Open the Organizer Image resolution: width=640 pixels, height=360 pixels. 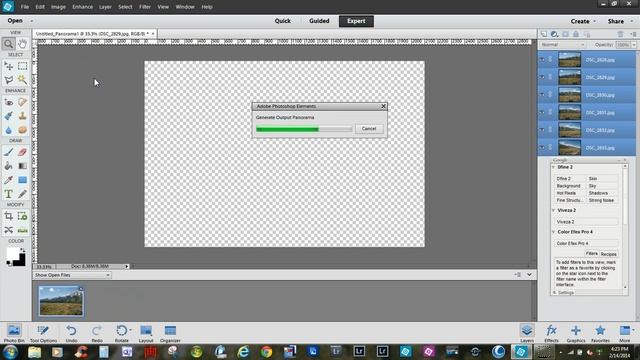pyautogui.click(x=170, y=333)
